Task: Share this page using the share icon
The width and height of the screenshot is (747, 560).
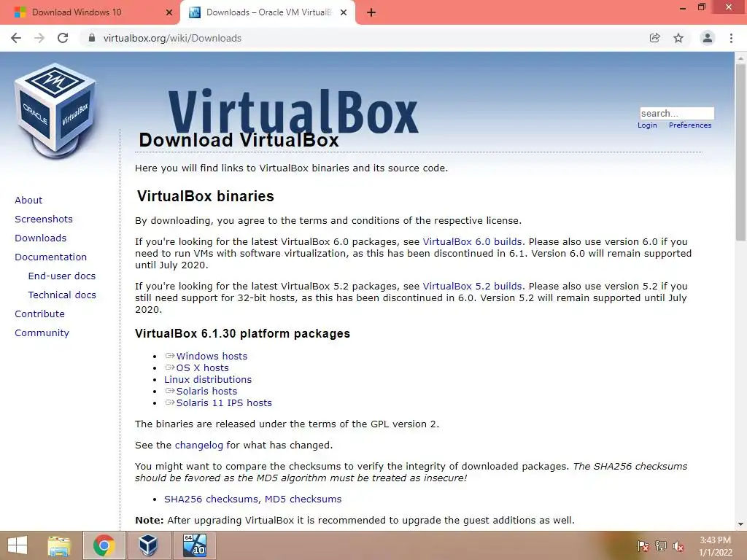Action: pyautogui.click(x=655, y=38)
